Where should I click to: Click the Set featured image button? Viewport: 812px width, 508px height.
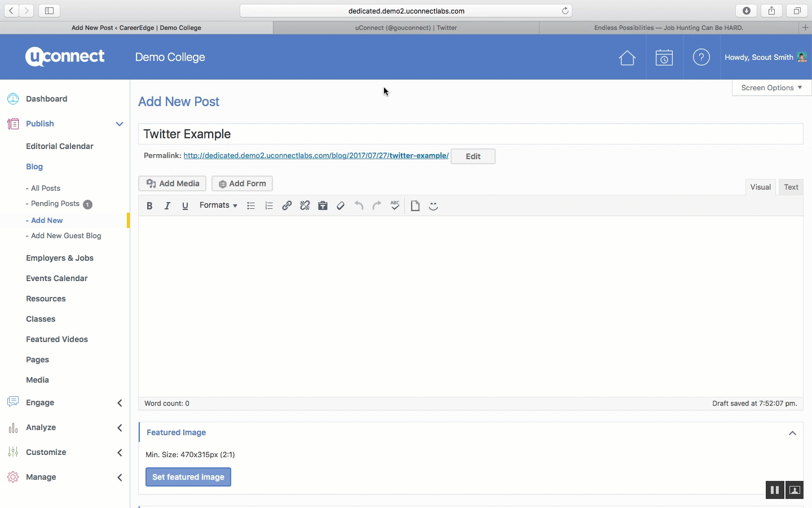(188, 477)
